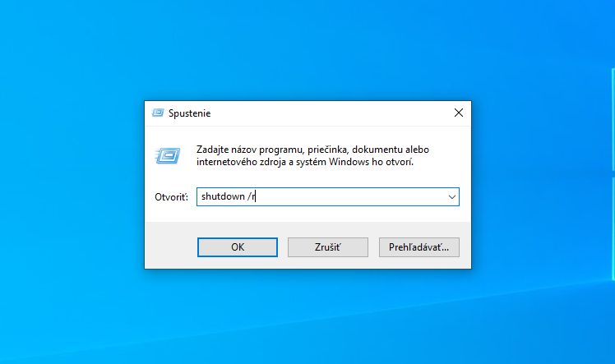Click the Spustenie title text
This screenshot has height=364, width=615.
pos(189,113)
